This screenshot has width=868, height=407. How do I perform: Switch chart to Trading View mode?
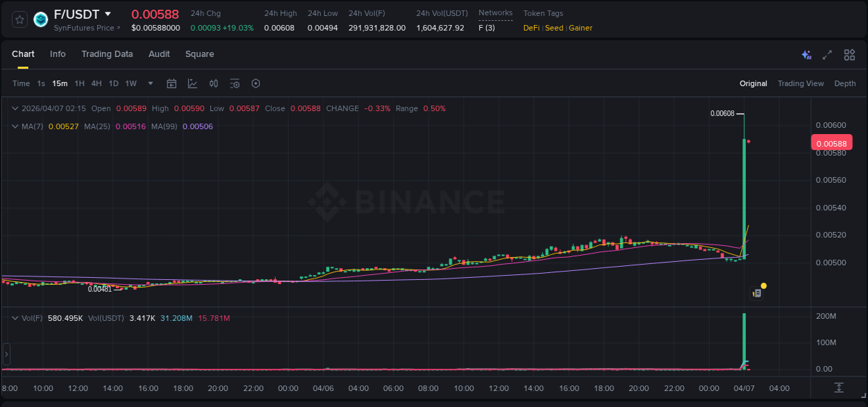[801, 83]
